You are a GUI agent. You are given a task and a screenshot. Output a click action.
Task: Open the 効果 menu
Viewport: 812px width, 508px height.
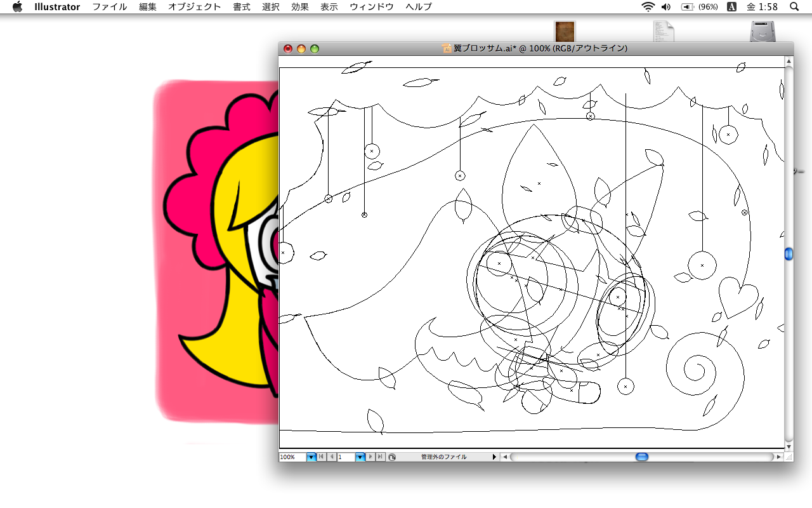[x=300, y=7]
